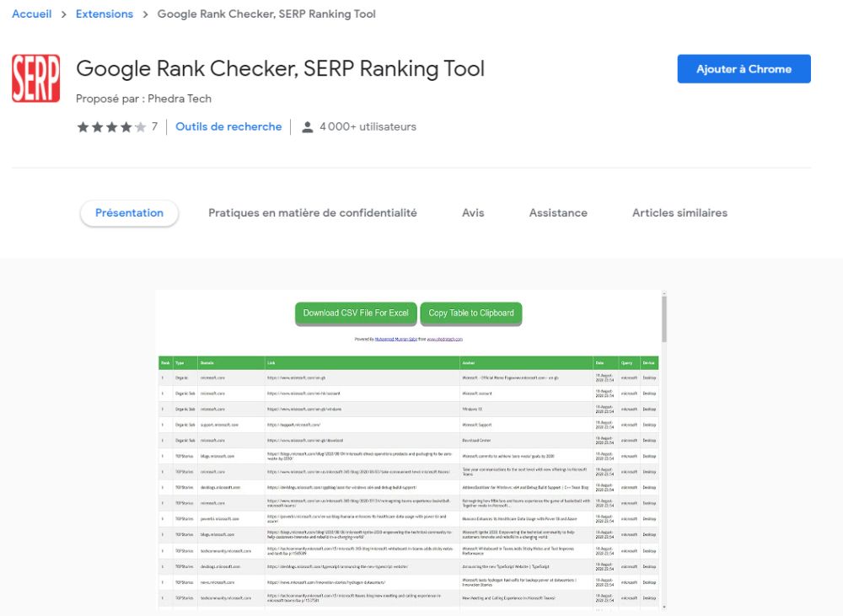Click the star rating icons

(112, 127)
